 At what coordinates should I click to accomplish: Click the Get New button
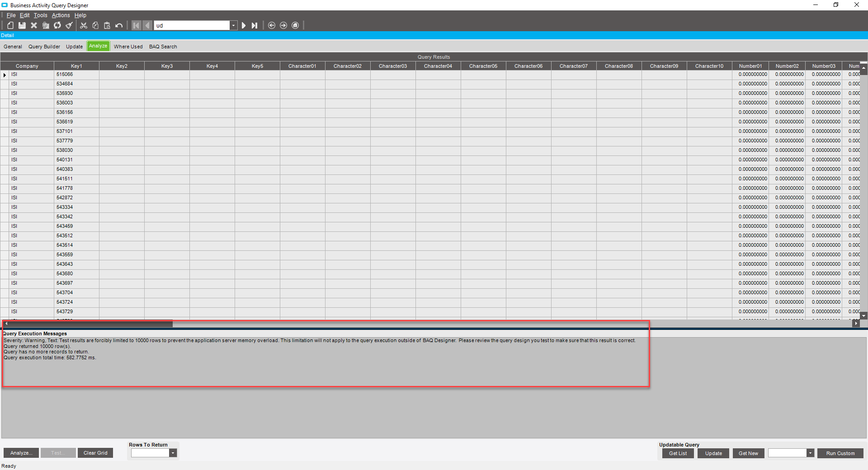point(749,453)
